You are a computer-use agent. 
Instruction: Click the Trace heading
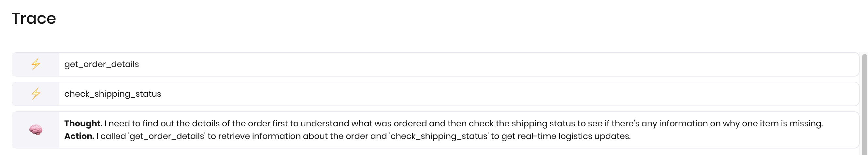(x=34, y=18)
